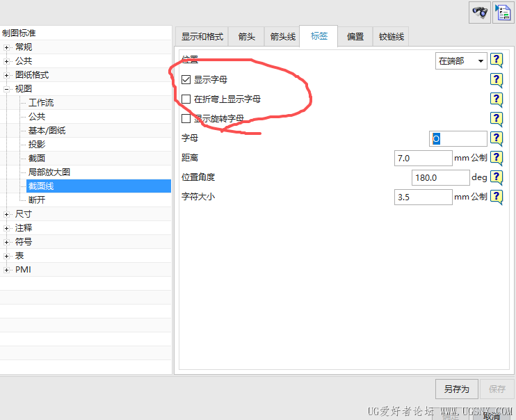Click the binoculars find icon
Screen dimensions: 516x420
(x=479, y=13)
